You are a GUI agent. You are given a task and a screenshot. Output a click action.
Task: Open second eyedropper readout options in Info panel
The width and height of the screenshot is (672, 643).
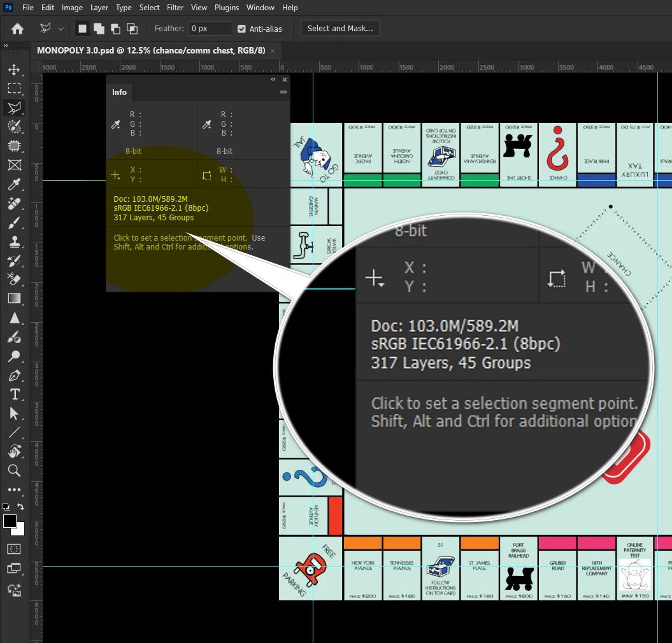point(207,124)
